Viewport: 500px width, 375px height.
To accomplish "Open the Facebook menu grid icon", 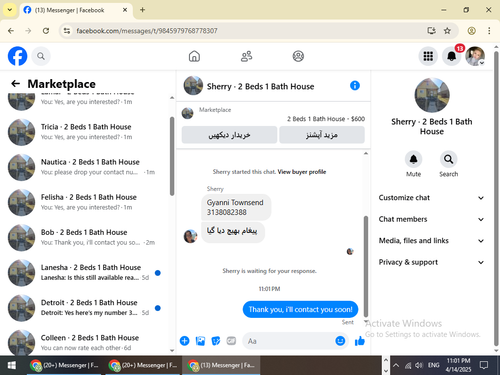I will (x=428, y=56).
